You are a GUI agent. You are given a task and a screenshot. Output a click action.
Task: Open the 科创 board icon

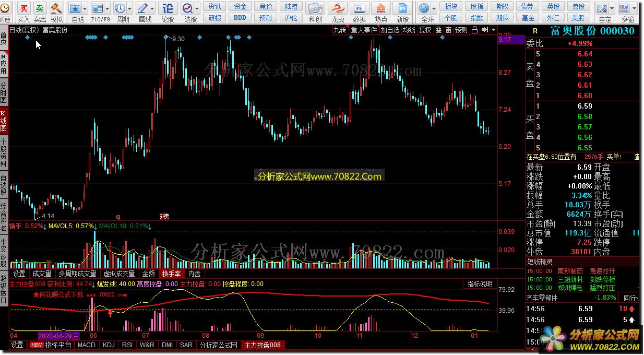point(315,9)
